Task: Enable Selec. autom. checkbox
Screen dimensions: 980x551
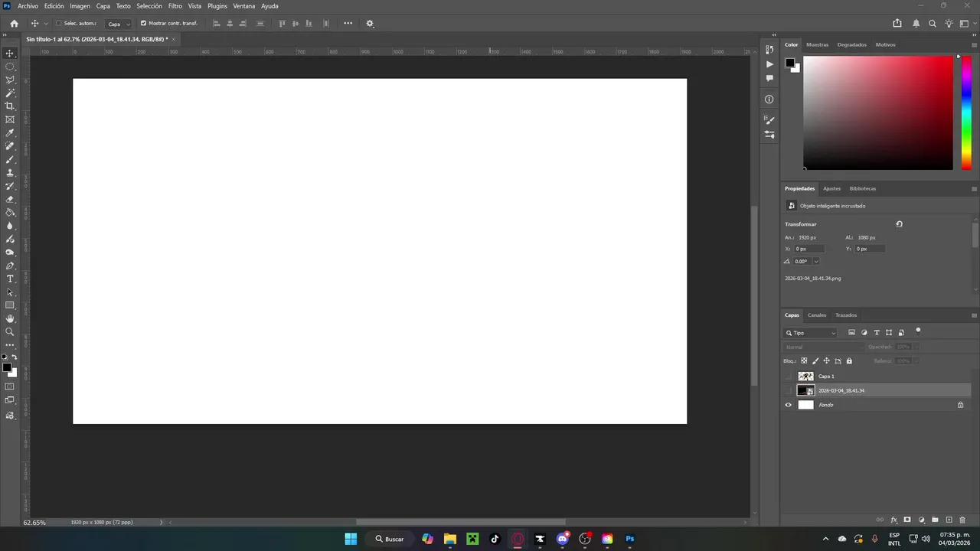Action: pyautogui.click(x=59, y=24)
